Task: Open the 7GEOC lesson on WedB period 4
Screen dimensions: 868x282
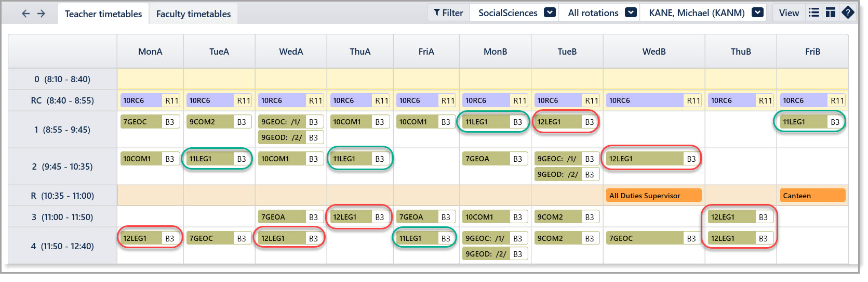Action: 654,238
